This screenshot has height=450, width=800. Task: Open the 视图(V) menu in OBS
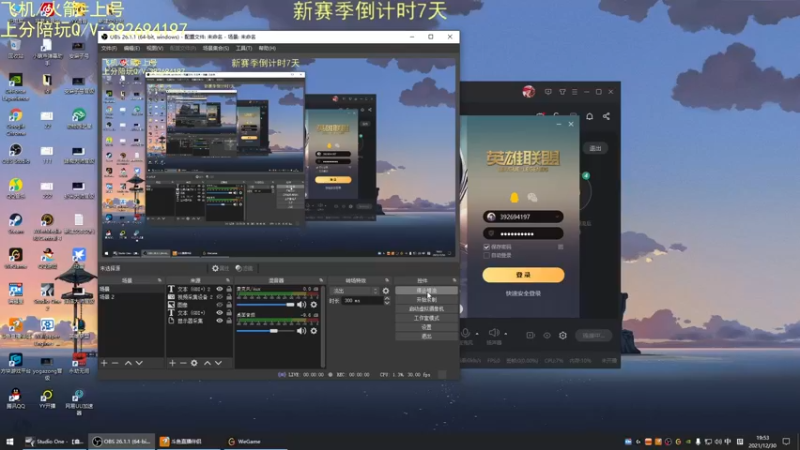(155, 48)
